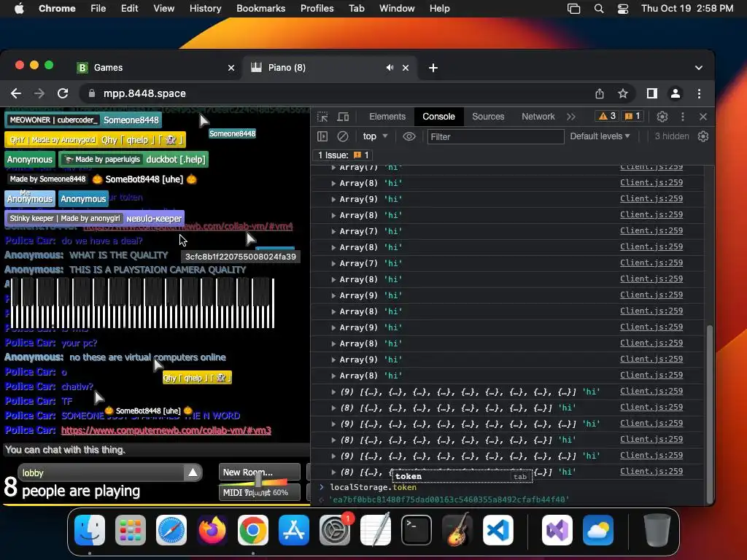The image size is (747, 560).
Task: Click the localStorage.token console input
Action: pos(373,487)
